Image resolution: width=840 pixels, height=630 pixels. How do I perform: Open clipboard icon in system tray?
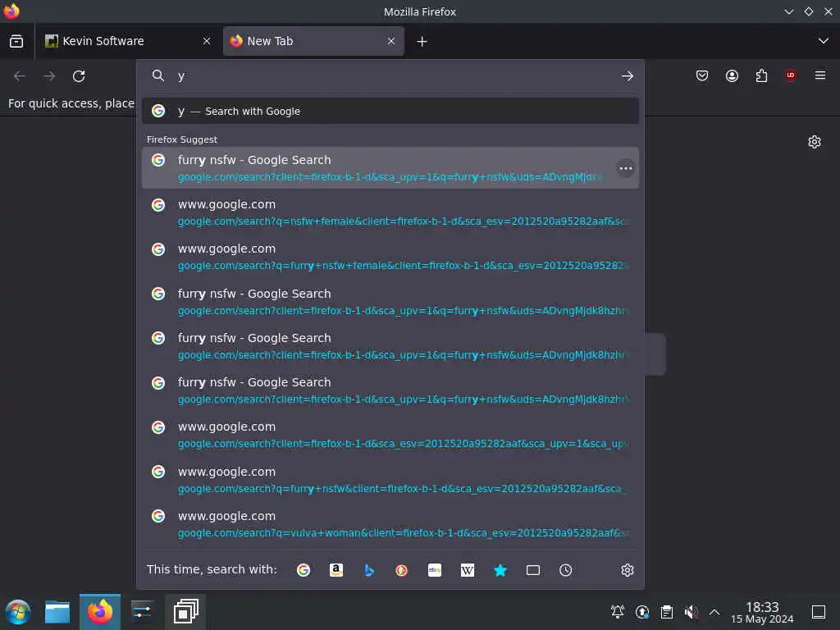[x=666, y=612]
